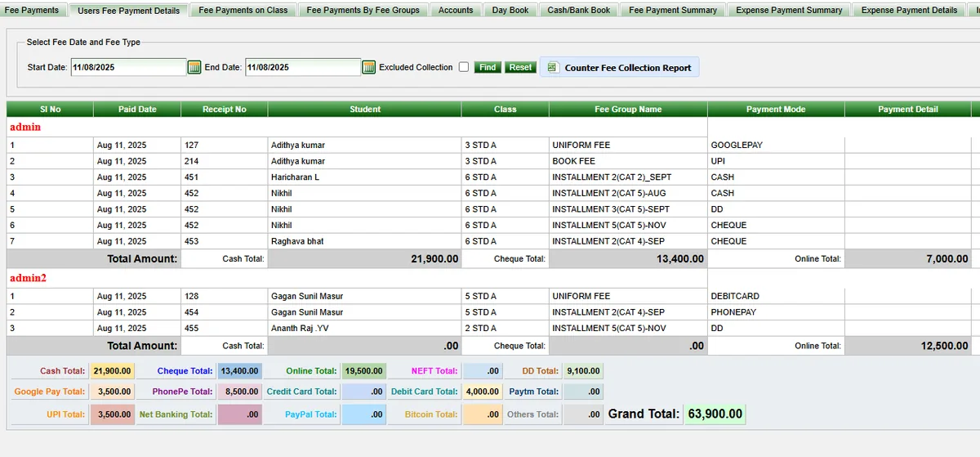This screenshot has width=980, height=457.
Task: Open the Fee Payments on Class tab
Action: pos(243,10)
